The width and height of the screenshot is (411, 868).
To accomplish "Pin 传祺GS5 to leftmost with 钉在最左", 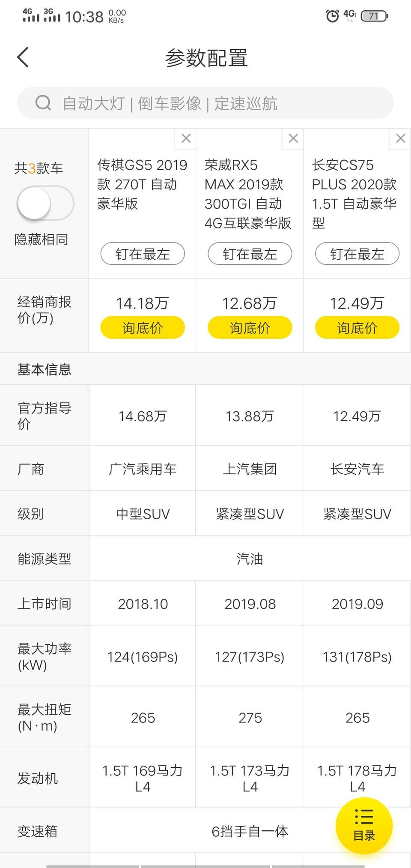I will [143, 254].
